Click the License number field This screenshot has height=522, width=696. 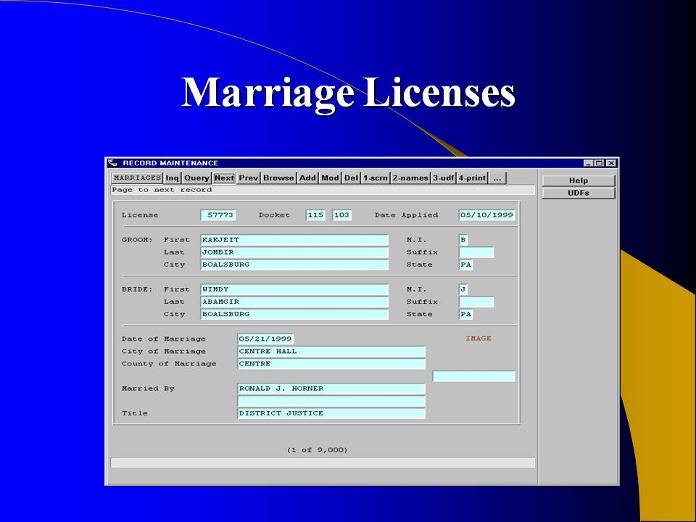(x=218, y=215)
